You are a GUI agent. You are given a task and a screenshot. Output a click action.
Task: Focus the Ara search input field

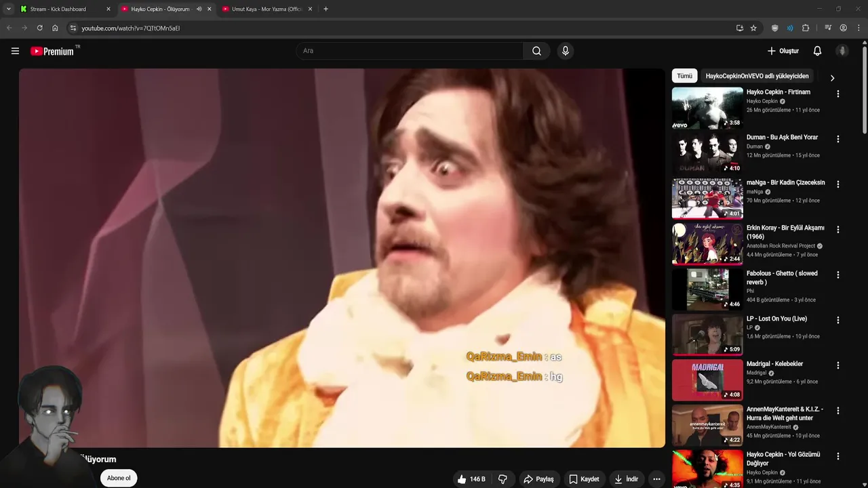(410, 51)
